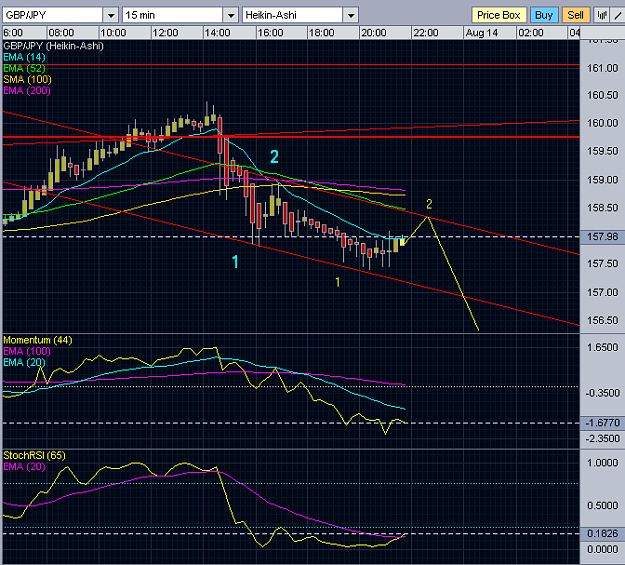Click the latest yellow Heikin-Ashi candle
Viewport: 625px width, 565px height.
click(402, 241)
